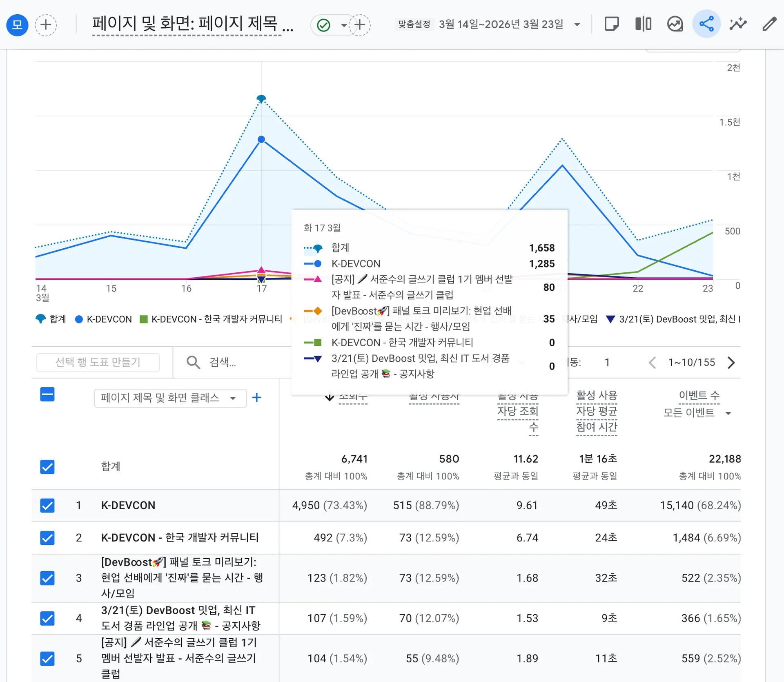Toggle the select-all rows header checkbox
The height and width of the screenshot is (682, 784).
tap(47, 394)
